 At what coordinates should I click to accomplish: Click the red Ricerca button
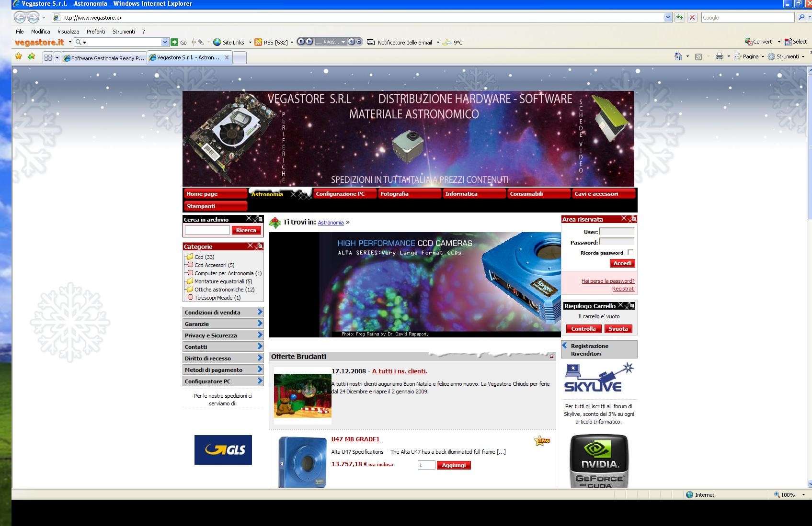point(246,230)
